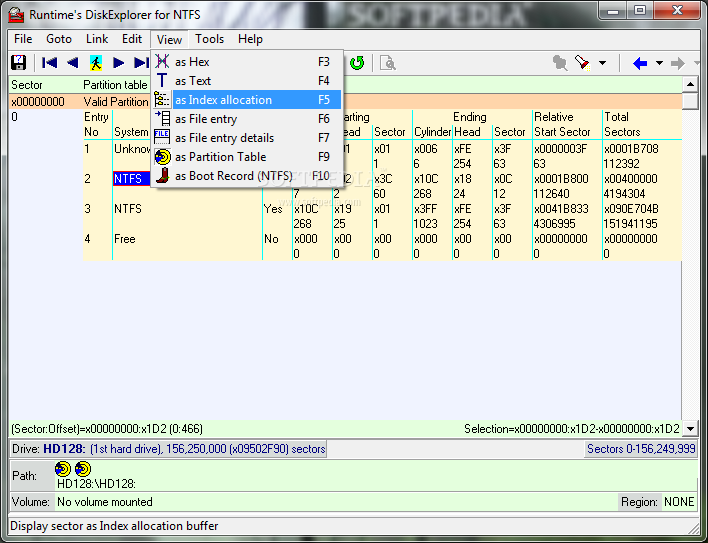Click the Region 'NONE' field

click(679, 502)
